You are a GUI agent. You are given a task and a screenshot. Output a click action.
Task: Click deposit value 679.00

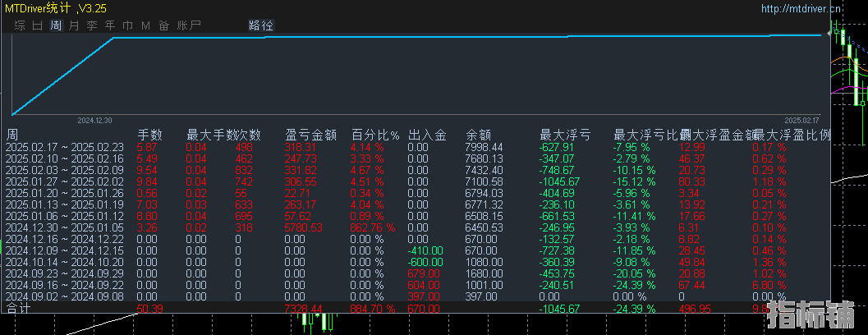pos(424,273)
